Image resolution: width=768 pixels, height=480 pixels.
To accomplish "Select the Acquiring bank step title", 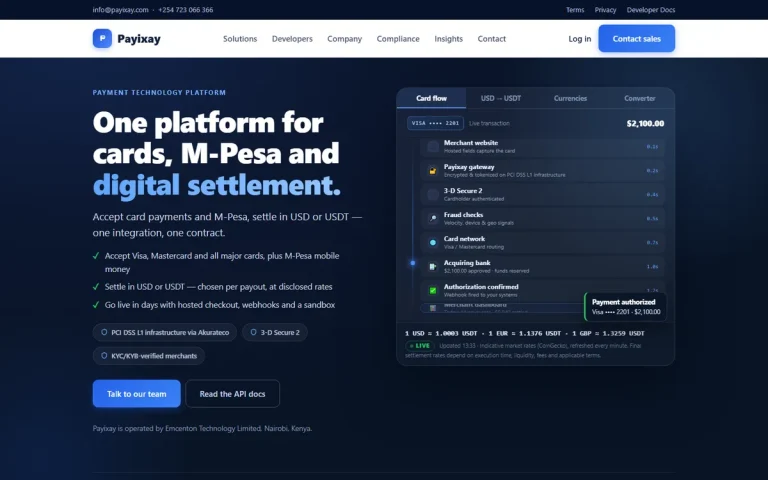I will (467, 263).
